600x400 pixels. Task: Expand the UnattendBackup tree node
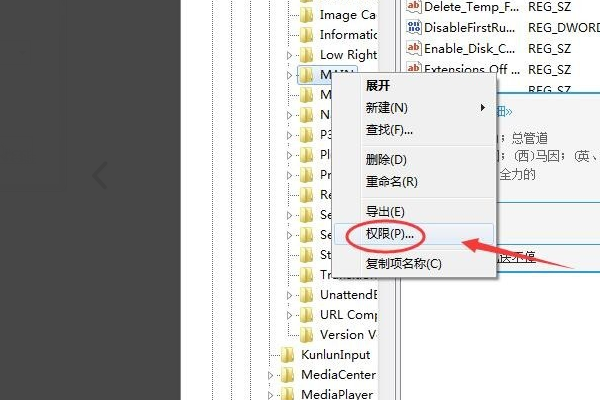290,296
